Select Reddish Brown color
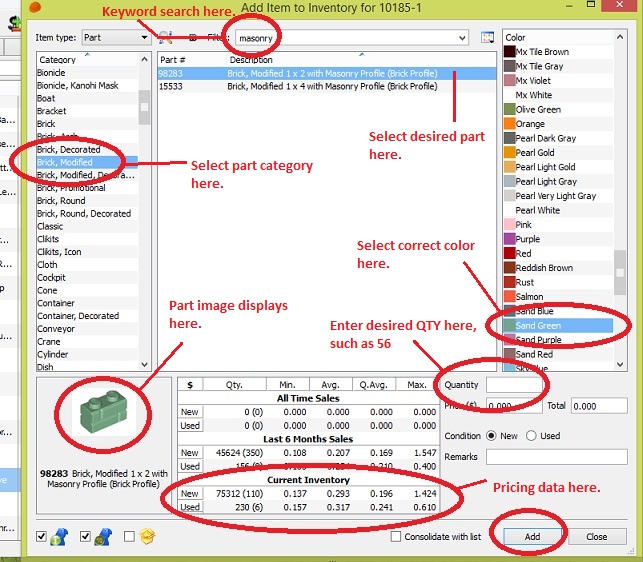Screen dimensions: 643x562 (x=558, y=268)
